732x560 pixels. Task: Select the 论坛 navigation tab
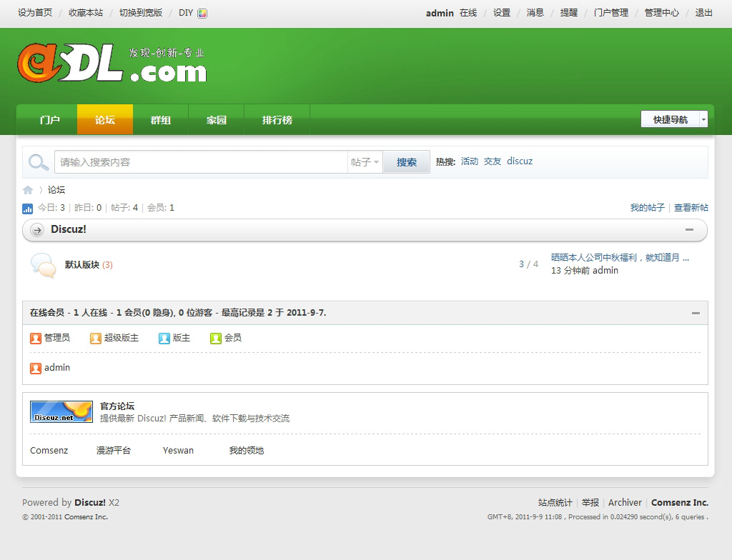tap(105, 120)
